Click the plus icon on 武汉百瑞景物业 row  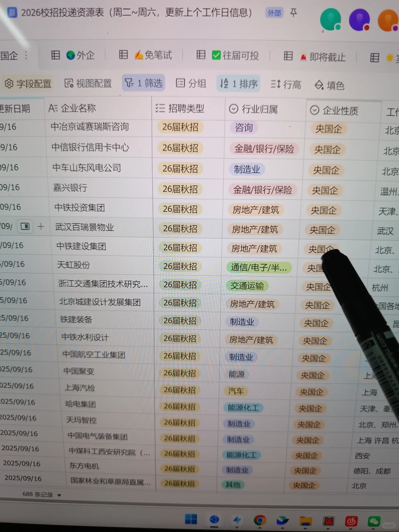point(41,226)
